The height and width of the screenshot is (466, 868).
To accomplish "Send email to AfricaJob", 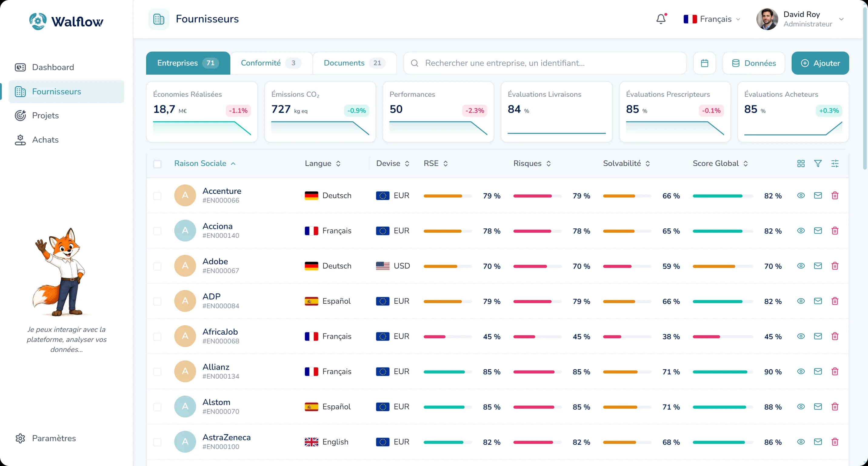I will 818,336.
